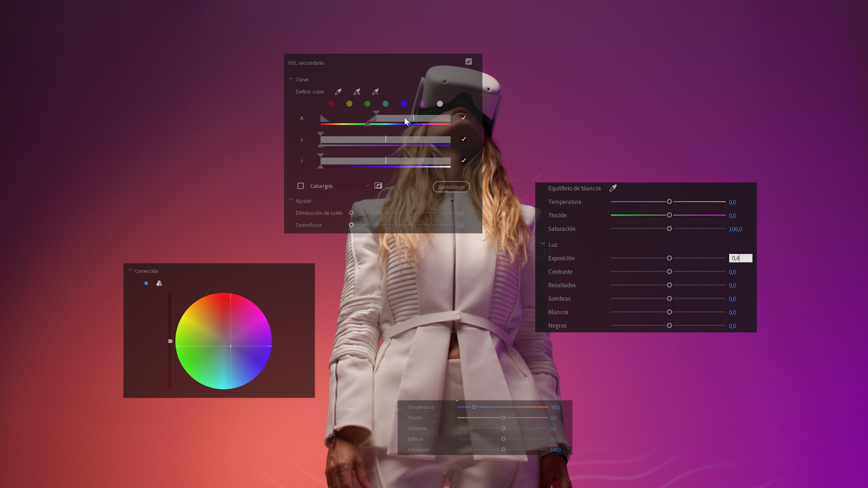This screenshot has width=868, height=488.
Task: Toggle the HSL secundario enable checkbox
Action: click(x=469, y=61)
